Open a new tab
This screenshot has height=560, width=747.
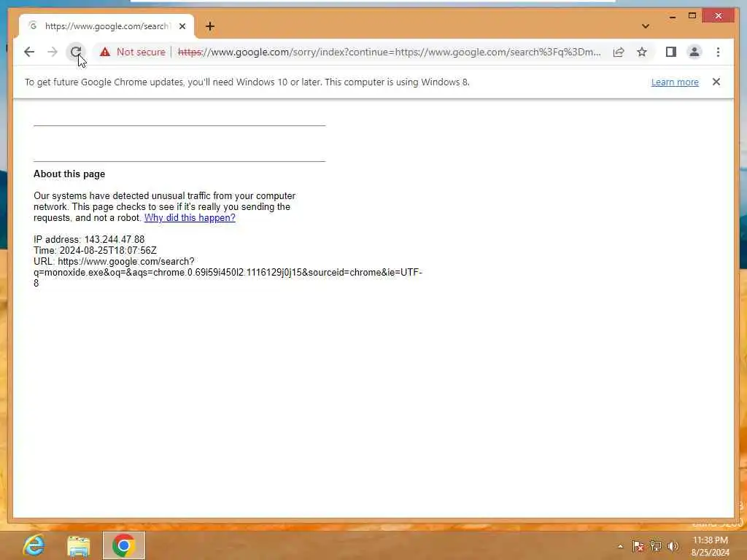(x=209, y=26)
